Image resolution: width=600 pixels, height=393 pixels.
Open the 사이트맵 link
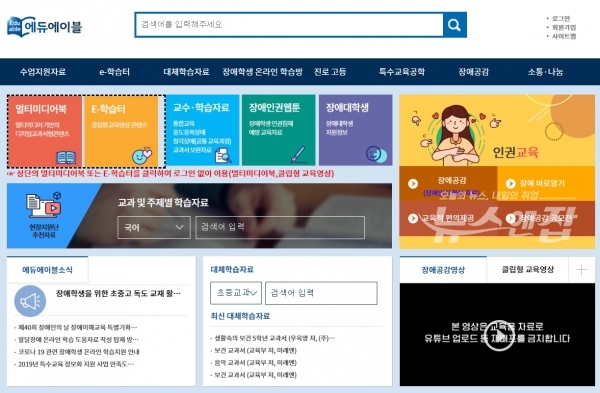pyautogui.click(x=564, y=36)
